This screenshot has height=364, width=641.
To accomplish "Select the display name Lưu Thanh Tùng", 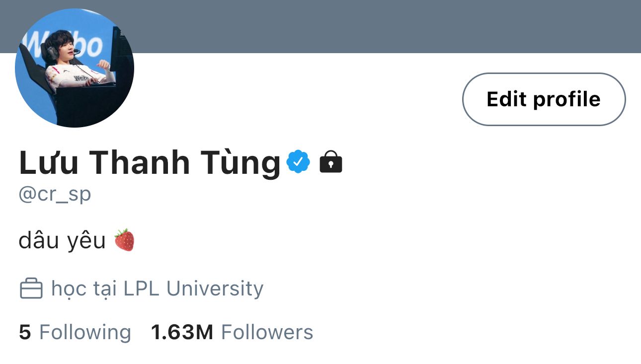I will click(x=149, y=162).
